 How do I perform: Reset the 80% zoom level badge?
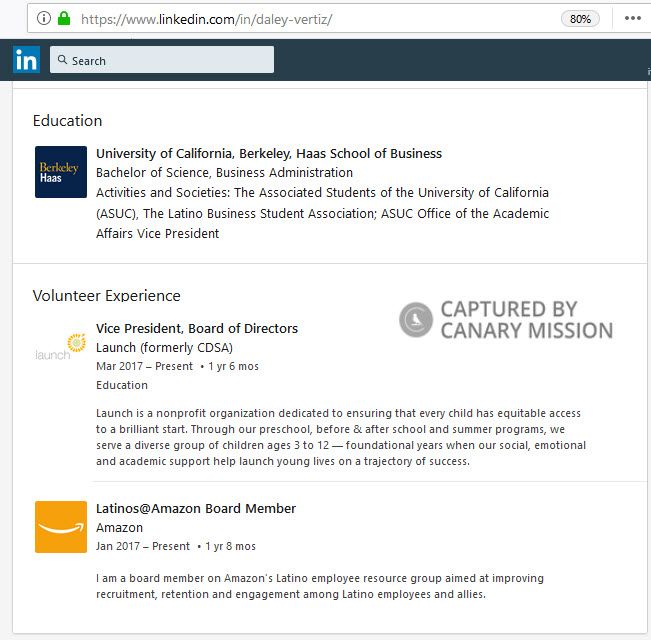(580, 18)
